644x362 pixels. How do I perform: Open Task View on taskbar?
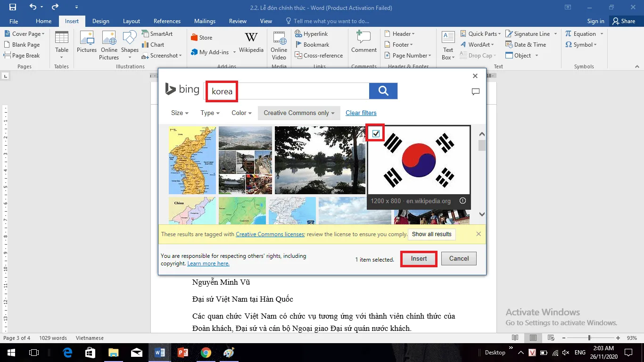34,352
